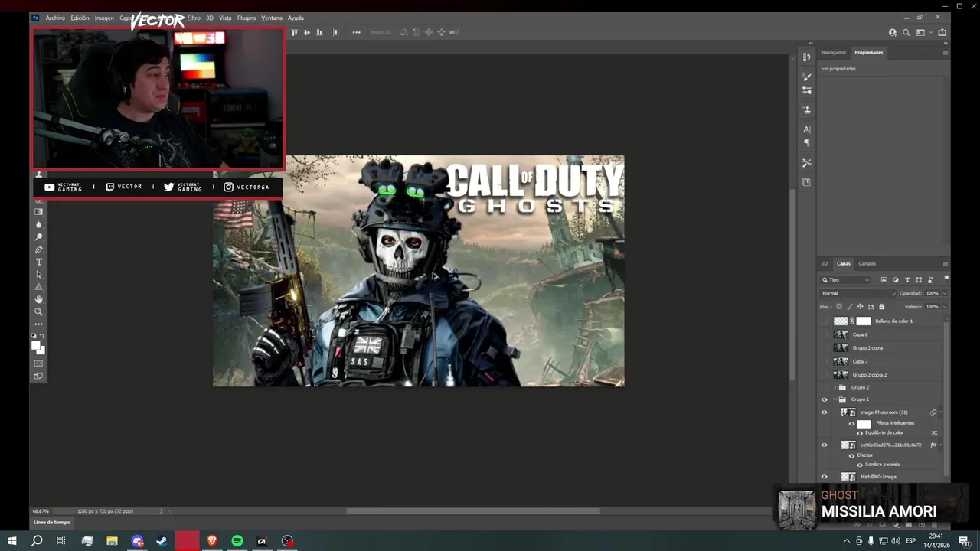
Task: Collapse the Grupo 1 group
Action: [x=835, y=399]
